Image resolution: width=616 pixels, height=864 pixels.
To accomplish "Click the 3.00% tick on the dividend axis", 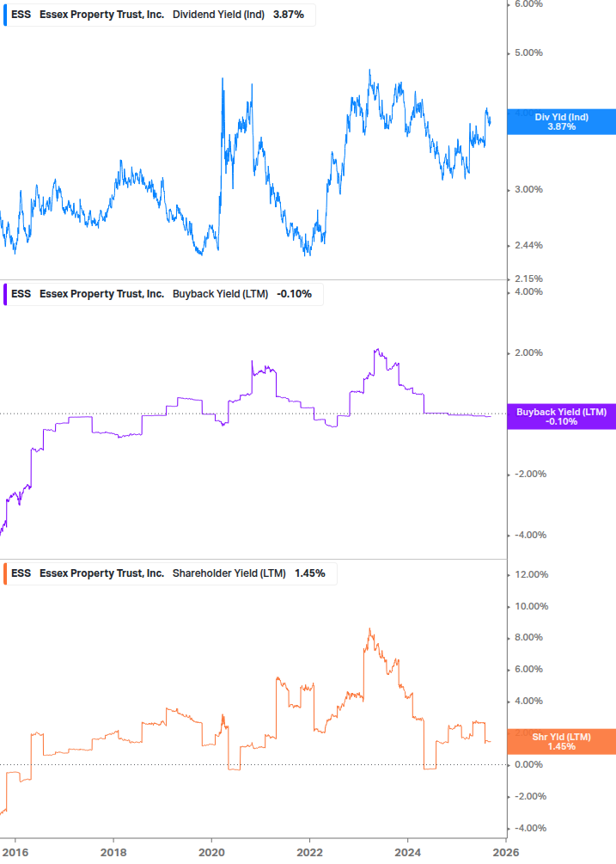I will [528, 189].
